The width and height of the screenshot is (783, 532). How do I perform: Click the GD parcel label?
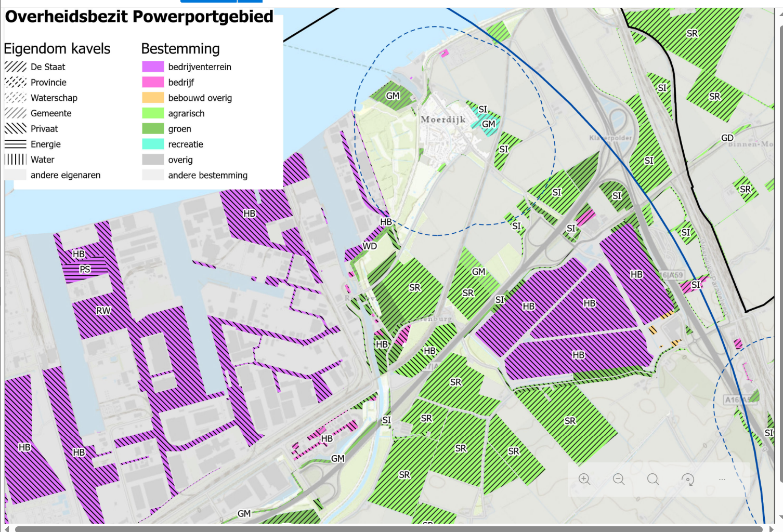point(727,138)
